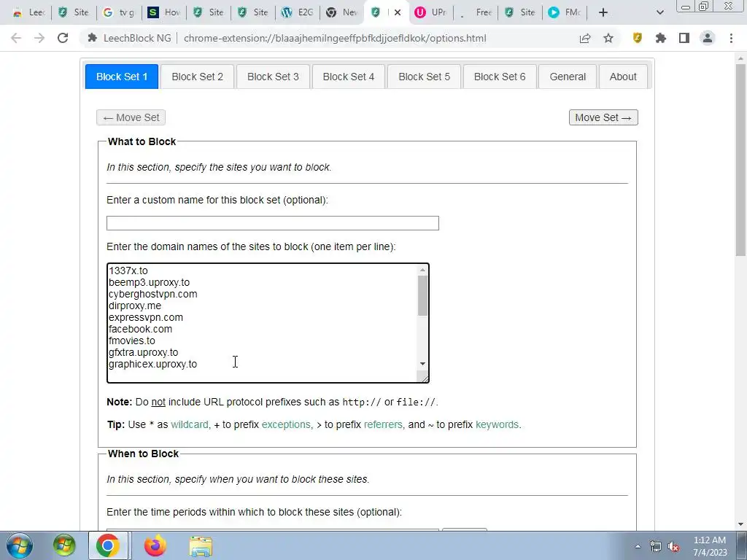Click the extension puzzle icon in address bar
Screen dimensions: 747x560
click(x=93, y=38)
